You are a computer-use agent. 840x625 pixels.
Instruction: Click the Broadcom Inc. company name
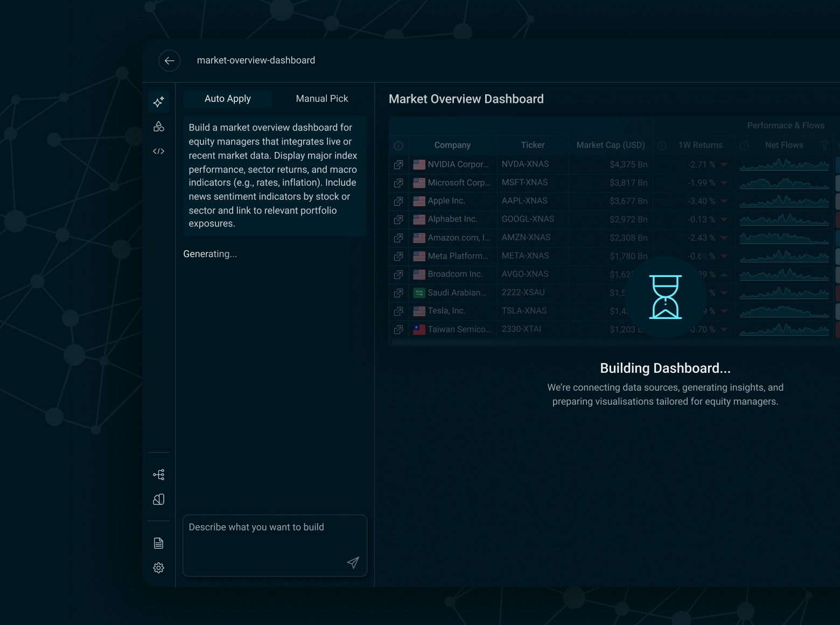[x=455, y=274]
